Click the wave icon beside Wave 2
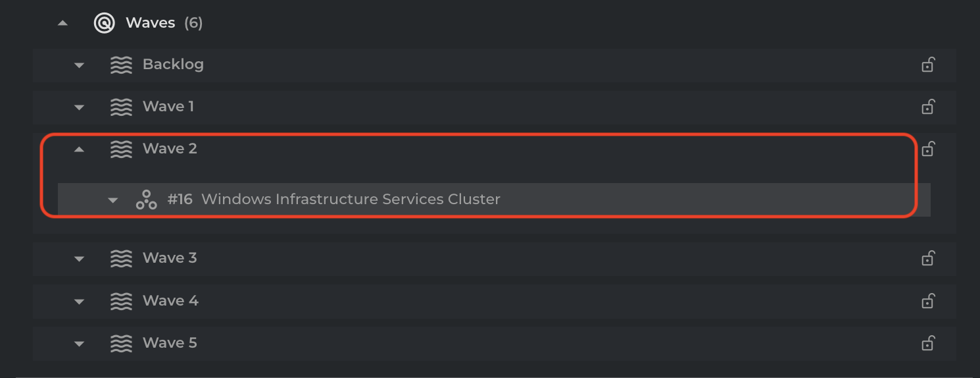The image size is (980, 378). pyautogui.click(x=121, y=149)
